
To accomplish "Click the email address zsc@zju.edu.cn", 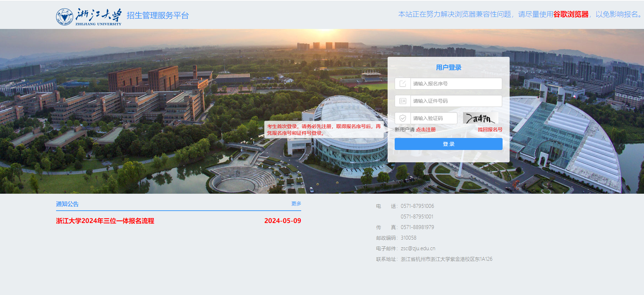I will point(418,248).
